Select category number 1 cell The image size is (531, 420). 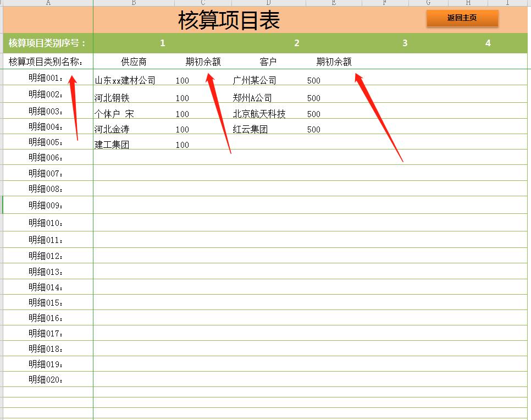pyautogui.click(x=163, y=43)
